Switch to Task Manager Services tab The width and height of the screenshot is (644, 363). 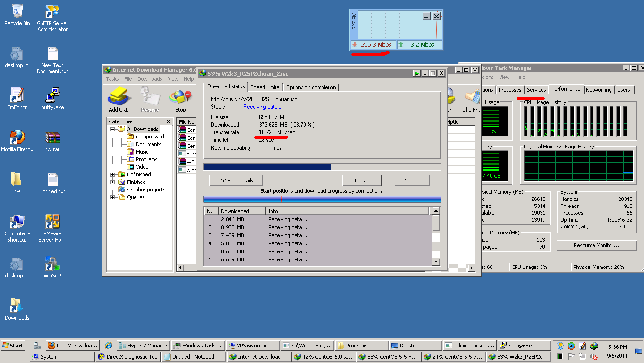coord(536,90)
